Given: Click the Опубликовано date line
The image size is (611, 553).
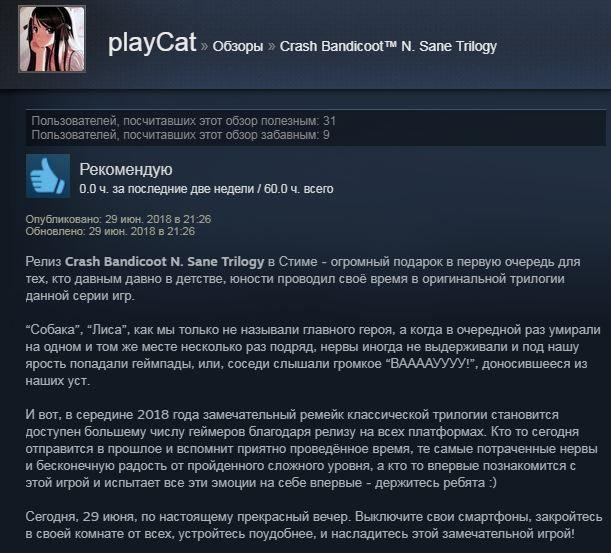Looking at the screenshot, I should coord(118,219).
